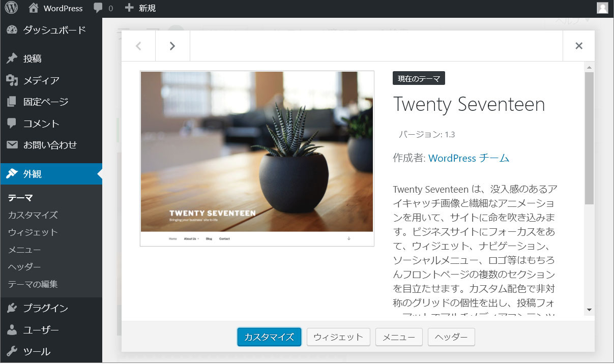
Task: Click 新規 in the admin bar
Action: [x=147, y=8]
